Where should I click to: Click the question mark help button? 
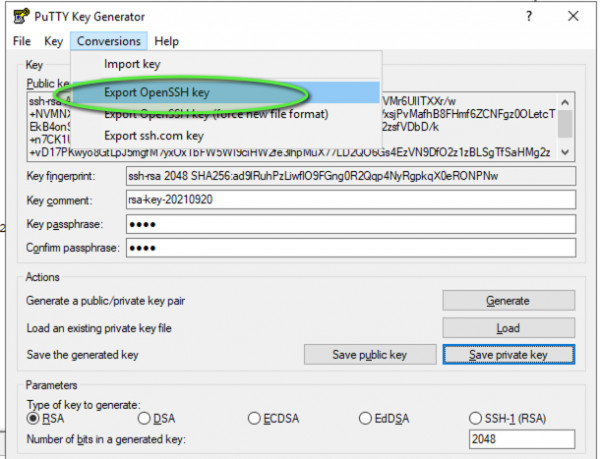click(x=529, y=16)
